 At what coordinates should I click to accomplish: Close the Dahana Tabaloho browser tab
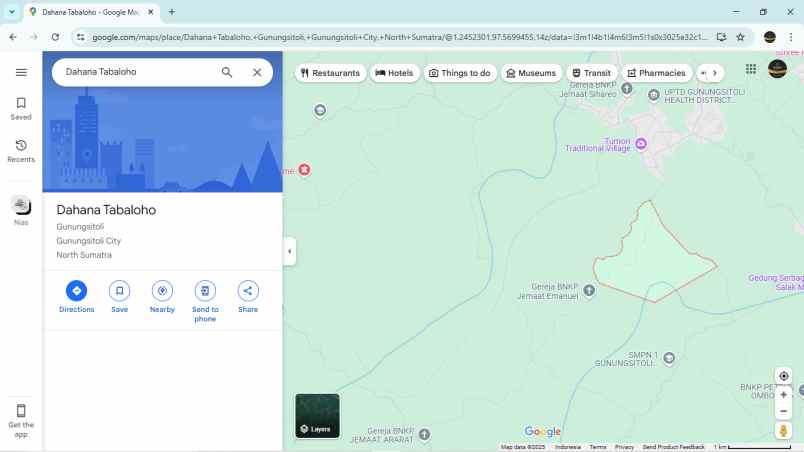(x=151, y=12)
